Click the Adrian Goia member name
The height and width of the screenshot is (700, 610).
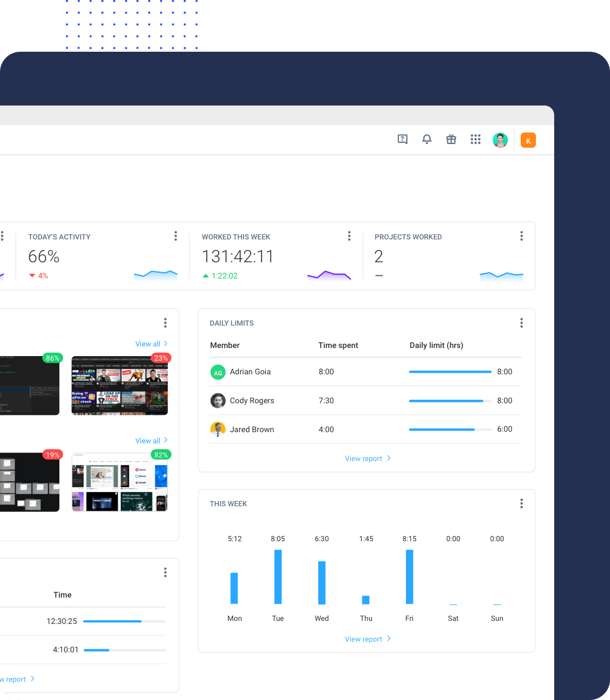[x=250, y=372]
